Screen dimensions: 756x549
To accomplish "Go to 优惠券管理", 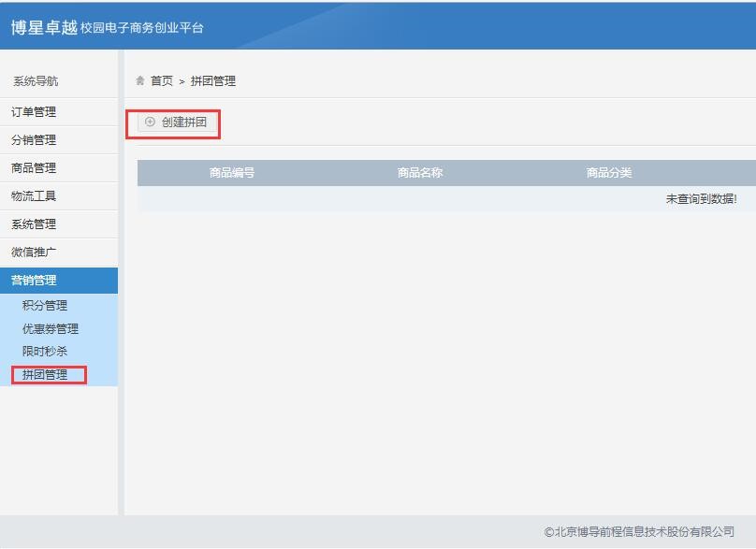I will pos(51,329).
